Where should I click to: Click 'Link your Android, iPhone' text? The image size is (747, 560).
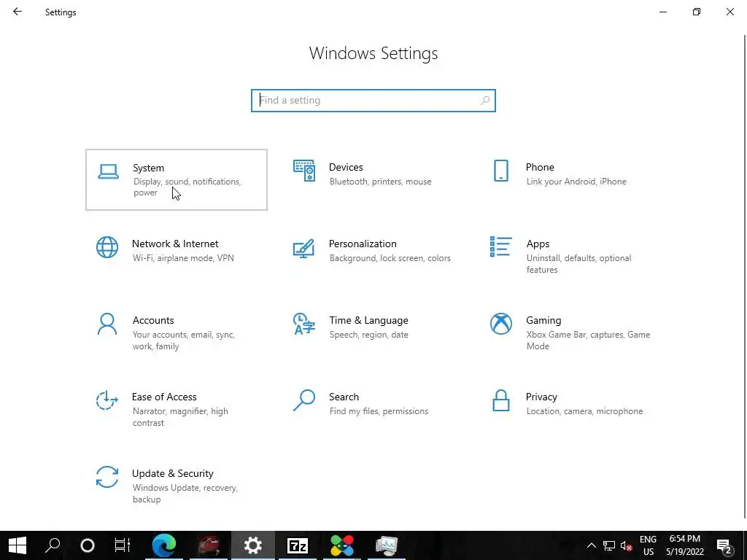[x=576, y=182]
